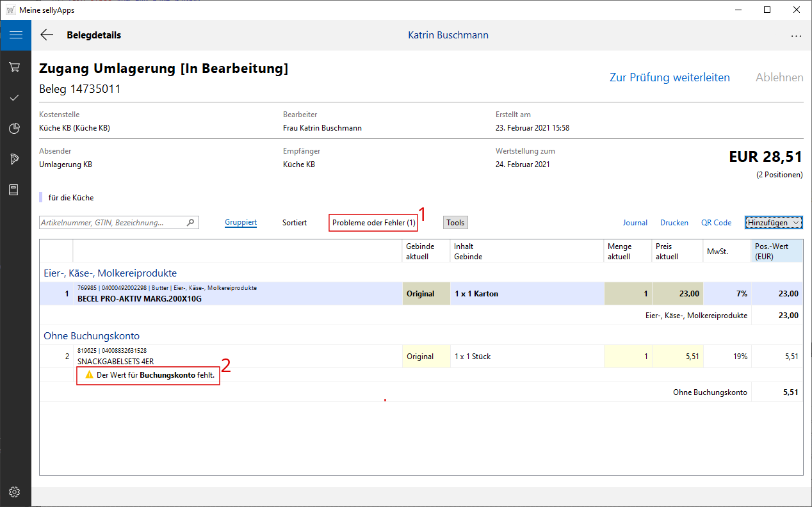Open settings gear in sidebar
This screenshot has width=812, height=507.
pyautogui.click(x=15, y=492)
